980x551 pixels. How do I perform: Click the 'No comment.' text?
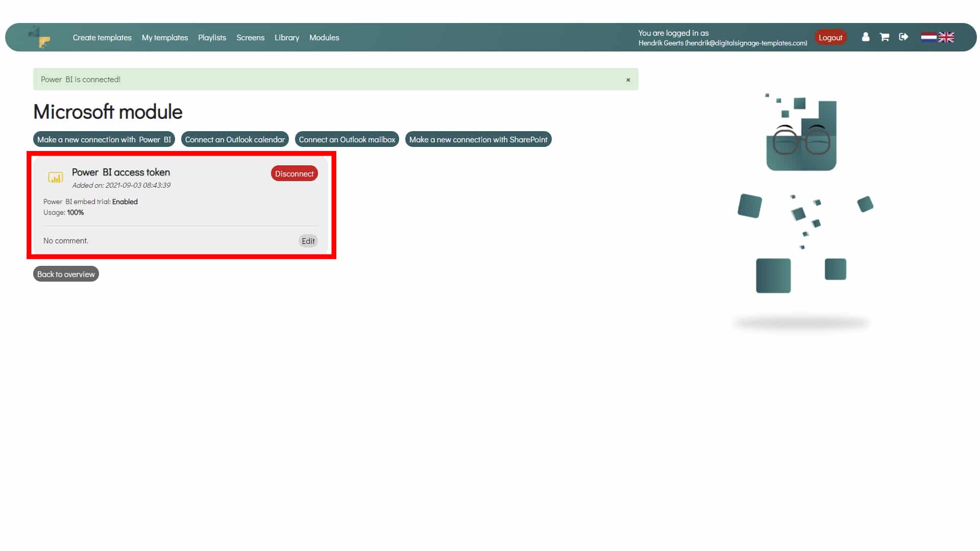66,240
